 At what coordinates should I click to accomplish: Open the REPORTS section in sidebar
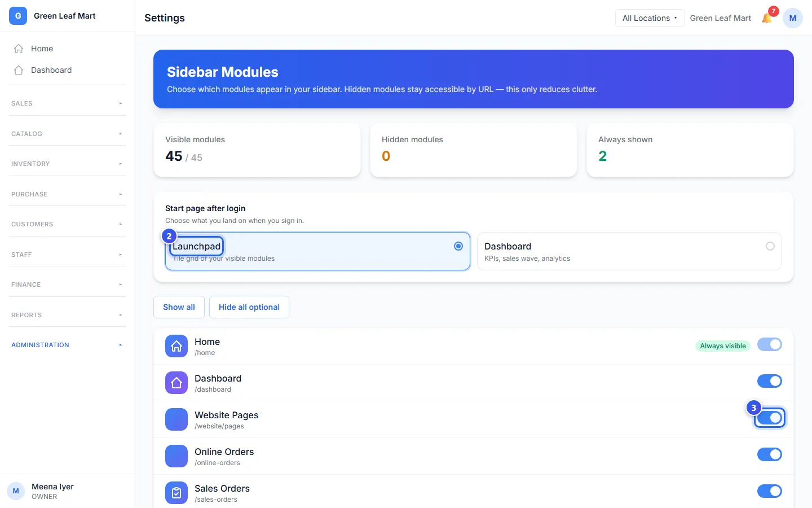pos(67,315)
